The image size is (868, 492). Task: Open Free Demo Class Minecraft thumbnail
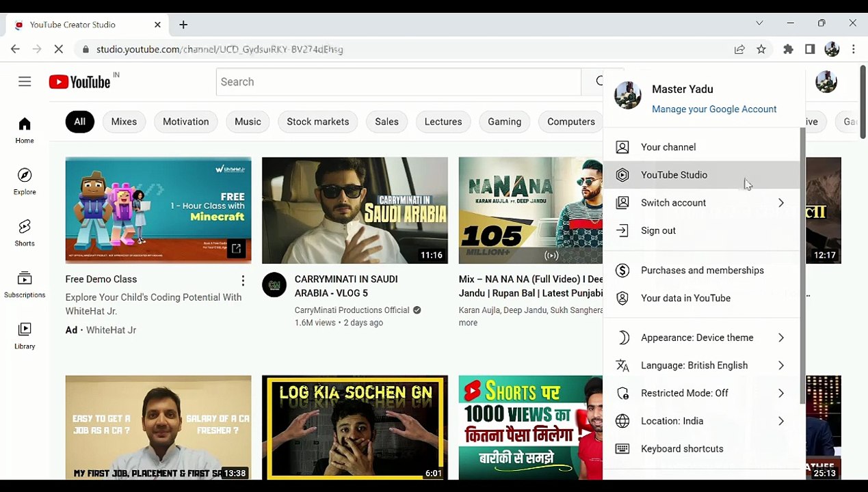158,210
